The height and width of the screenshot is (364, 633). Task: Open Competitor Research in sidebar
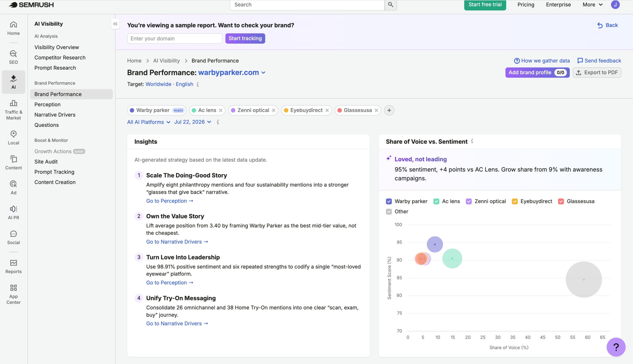60,58
